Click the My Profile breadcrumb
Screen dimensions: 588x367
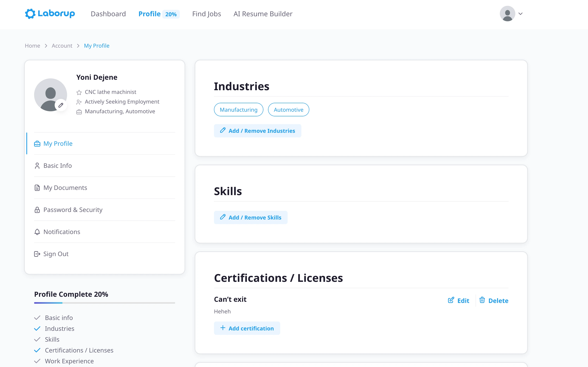97,46
